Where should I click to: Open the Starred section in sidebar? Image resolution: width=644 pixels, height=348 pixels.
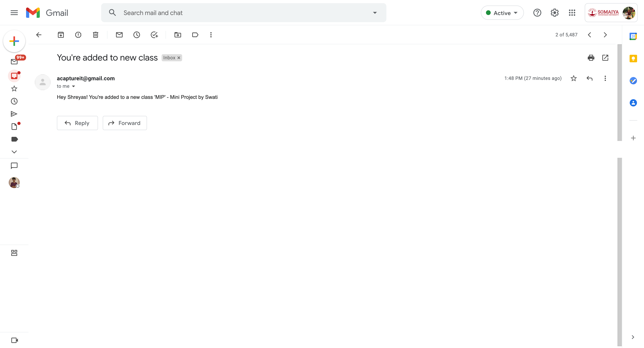14,89
